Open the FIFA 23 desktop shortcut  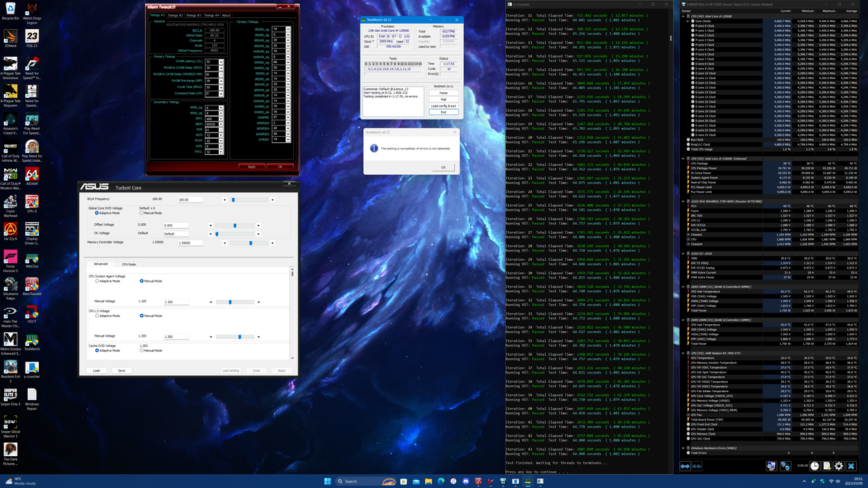coord(32,38)
